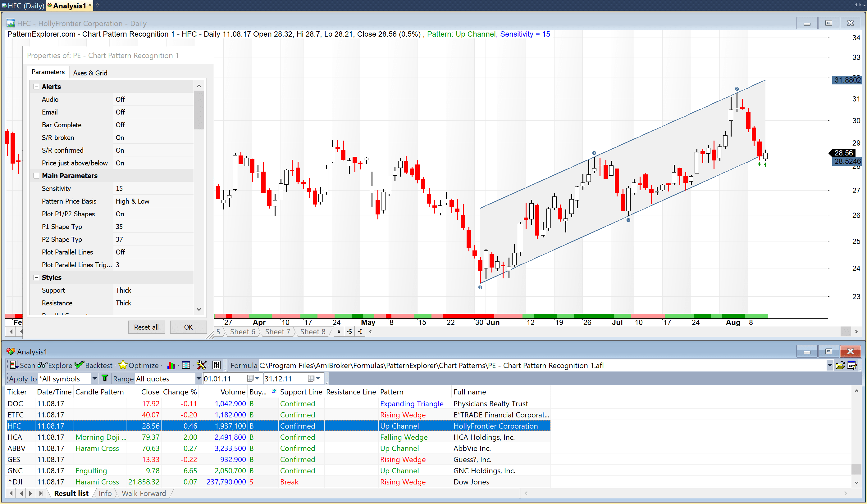Toggle Price just above/below value
Image resolution: width=867 pixels, height=504 pixels.
click(x=153, y=163)
